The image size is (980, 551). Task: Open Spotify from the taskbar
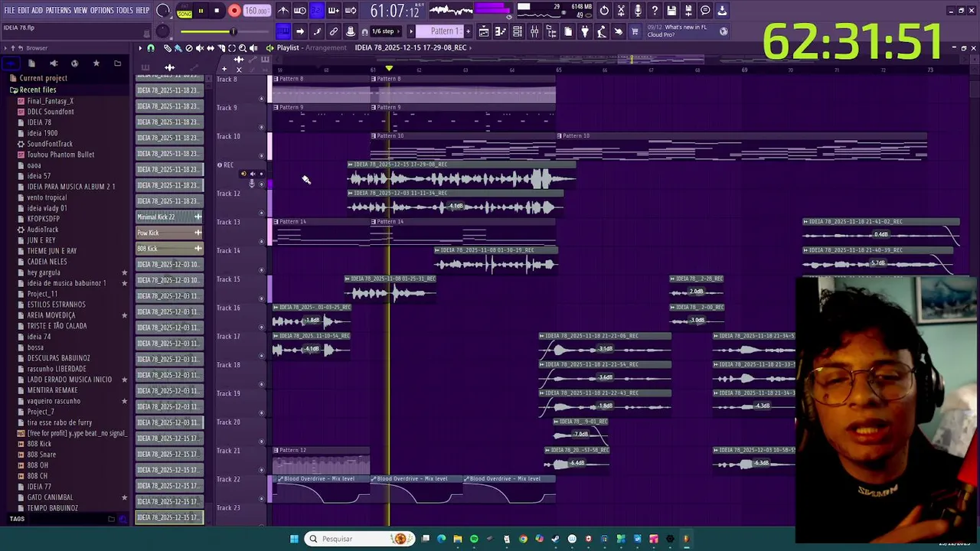coord(474,539)
